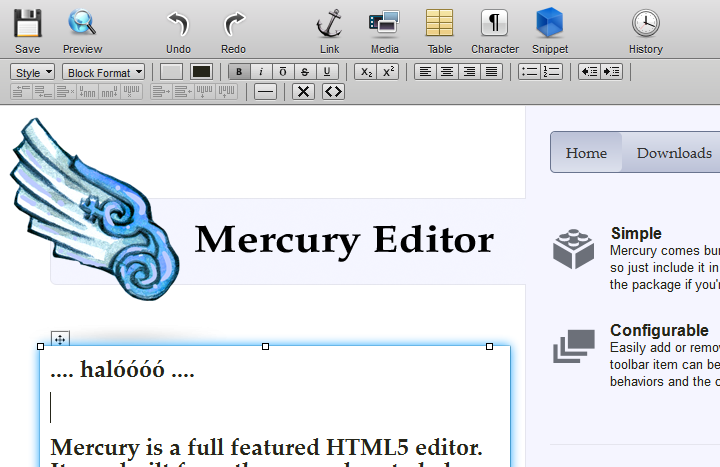This screenshot has height=467, width=720.
Task: Show the History panel via the clock icon
Action: click(646, 31)
